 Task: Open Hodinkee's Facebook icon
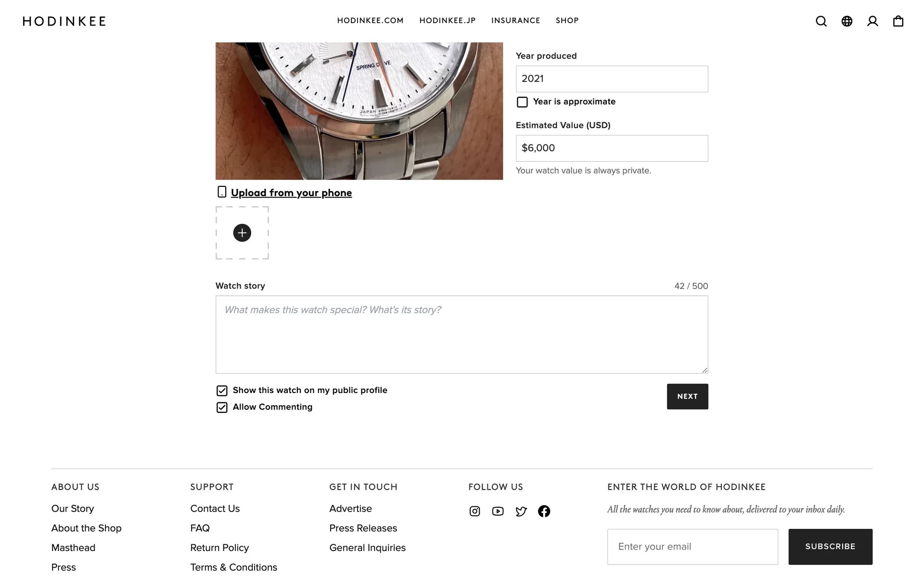point(544,511)
